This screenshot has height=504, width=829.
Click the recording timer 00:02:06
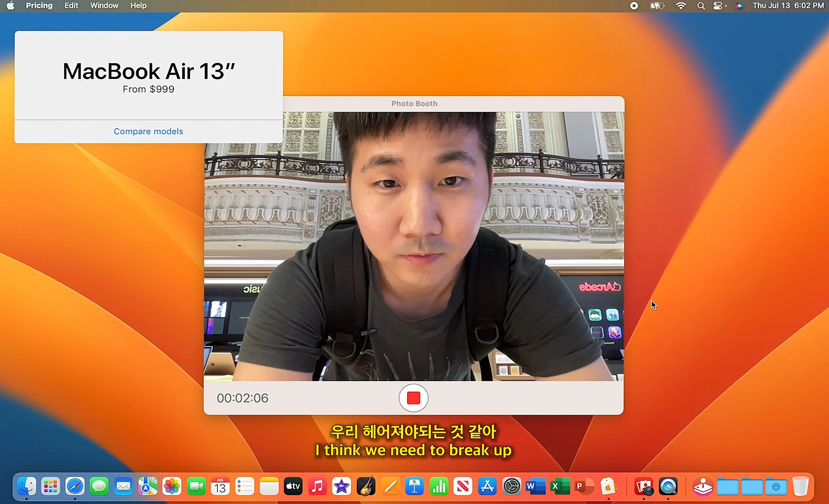click(242, 398)
